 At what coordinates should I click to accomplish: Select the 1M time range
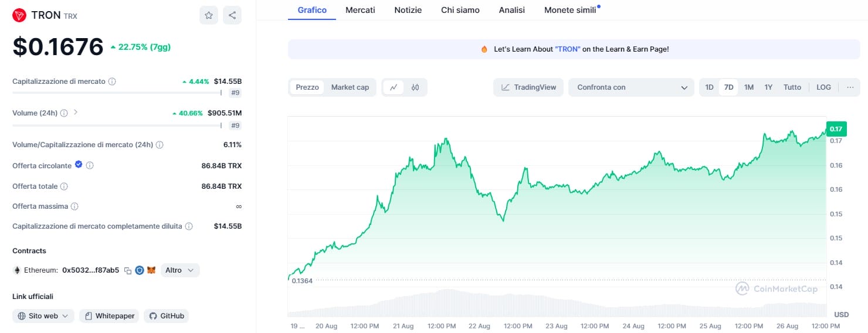(749, 87)
